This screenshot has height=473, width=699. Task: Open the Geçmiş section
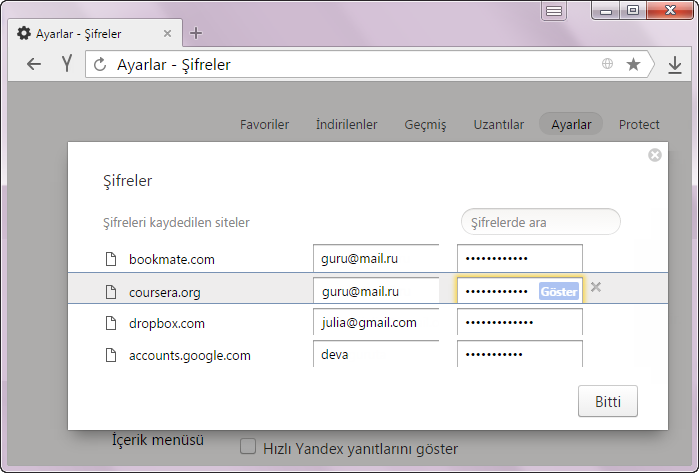(425, 125)
